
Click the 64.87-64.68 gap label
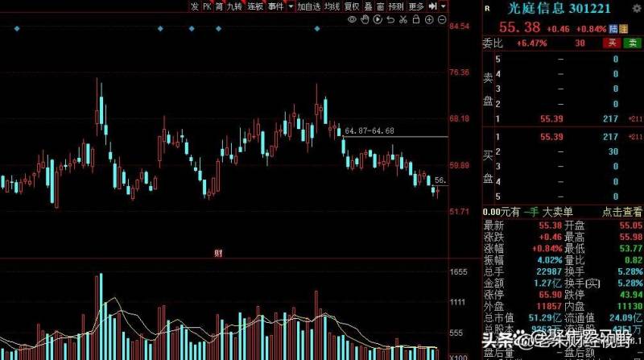click(x=369, y=130)
